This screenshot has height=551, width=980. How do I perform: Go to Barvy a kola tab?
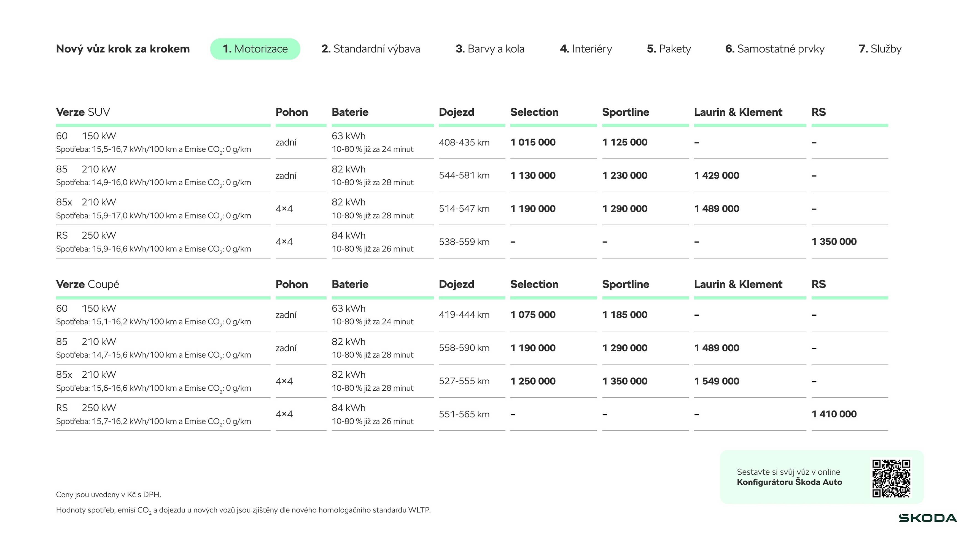490,49
